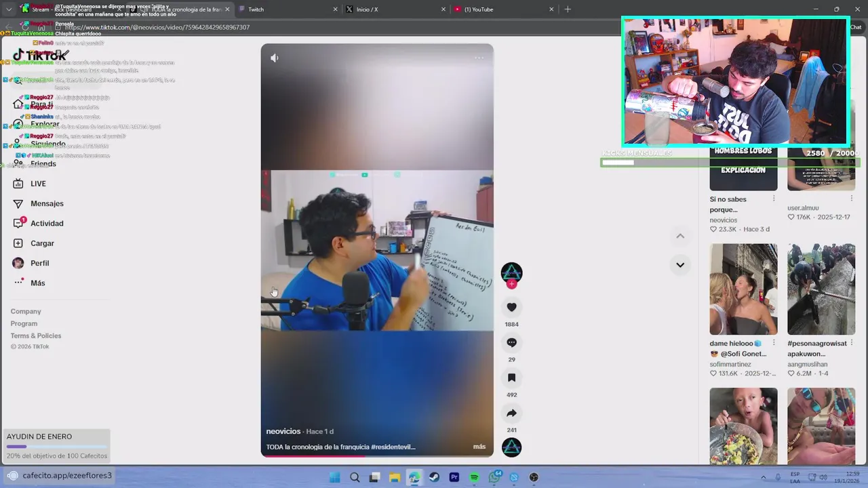The image size is (868, 488).
Task: Open options for '#pesonaagrowisat' video
Action: 851,344
